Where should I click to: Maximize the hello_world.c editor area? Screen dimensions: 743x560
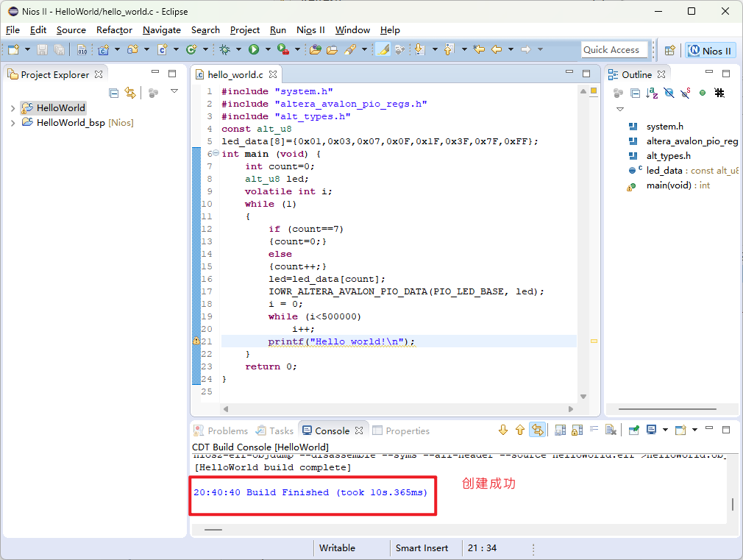tap(586, 74)
